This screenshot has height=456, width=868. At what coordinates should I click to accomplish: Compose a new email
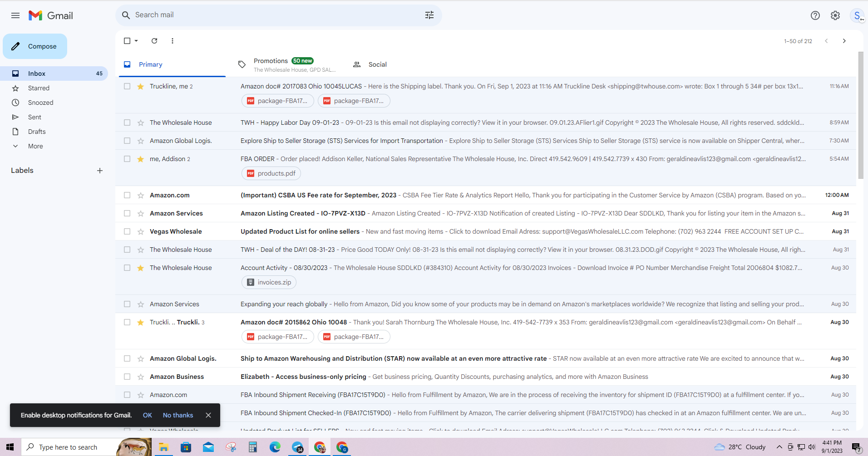coord(35,46)
